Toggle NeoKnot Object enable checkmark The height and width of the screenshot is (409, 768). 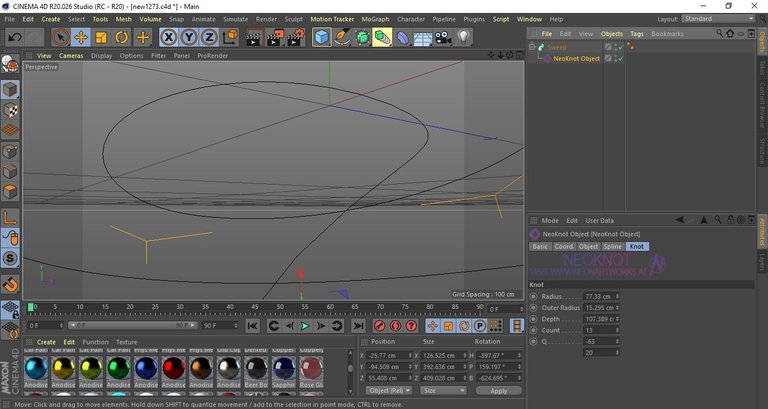(x=620, y=58)
